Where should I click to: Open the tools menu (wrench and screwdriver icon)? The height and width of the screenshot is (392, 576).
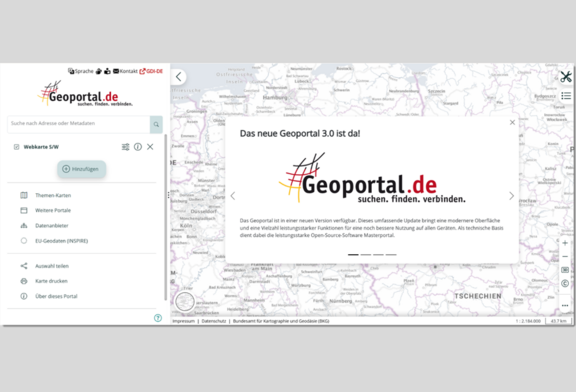point(566,77)
